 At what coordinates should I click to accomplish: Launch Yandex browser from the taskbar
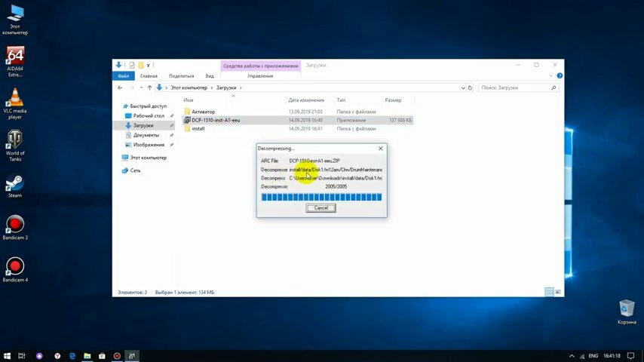(x=57, y=356)
